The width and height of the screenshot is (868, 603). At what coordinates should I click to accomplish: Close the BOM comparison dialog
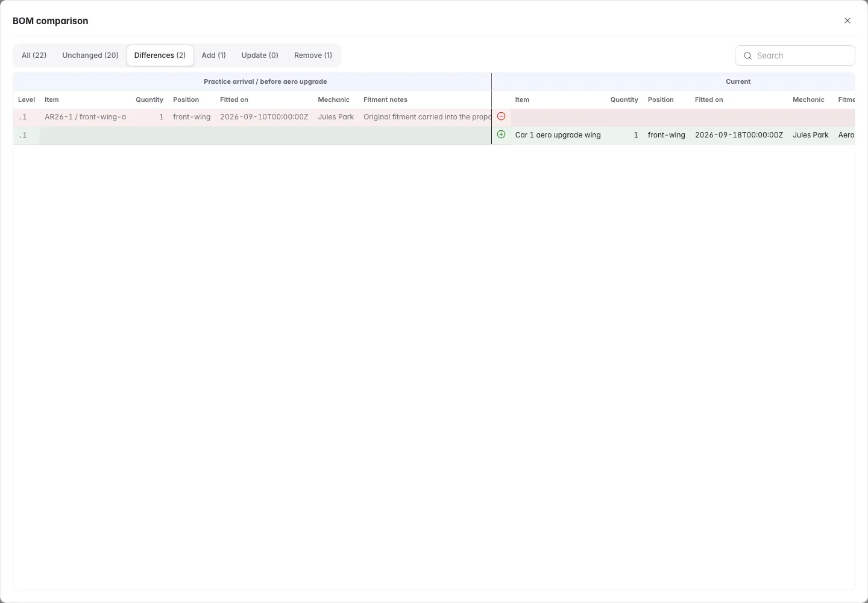tap(848, 21)
